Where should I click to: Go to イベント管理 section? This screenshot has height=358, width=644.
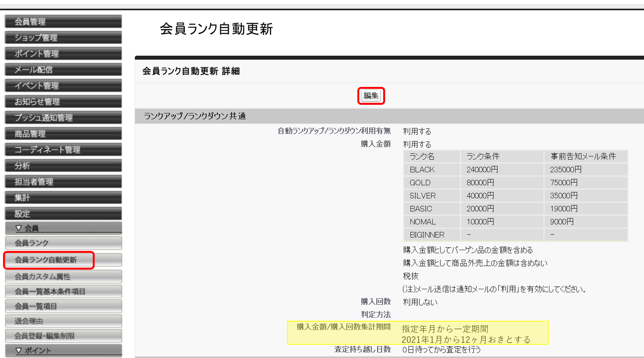click(x=63, y=86)
